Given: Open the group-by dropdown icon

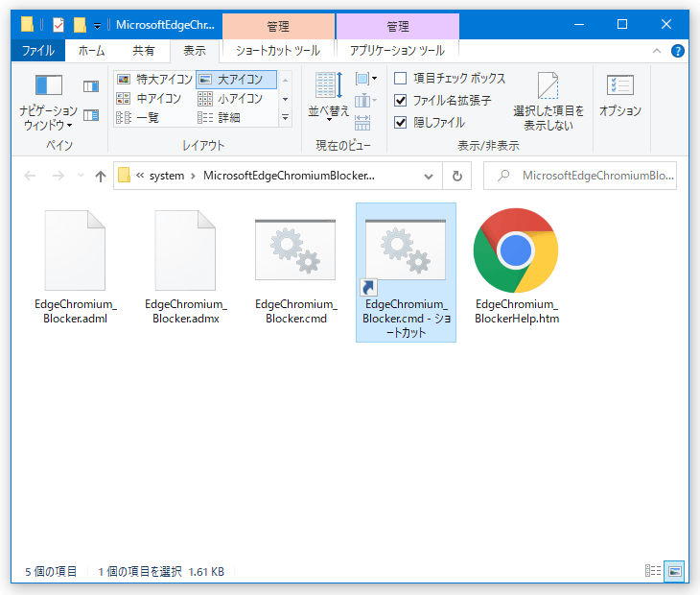Looking at the screenshot, I should click(x=366, y=79).
